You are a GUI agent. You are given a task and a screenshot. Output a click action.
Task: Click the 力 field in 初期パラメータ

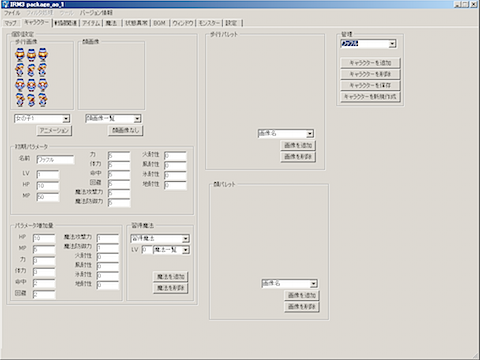pos(119,156)
